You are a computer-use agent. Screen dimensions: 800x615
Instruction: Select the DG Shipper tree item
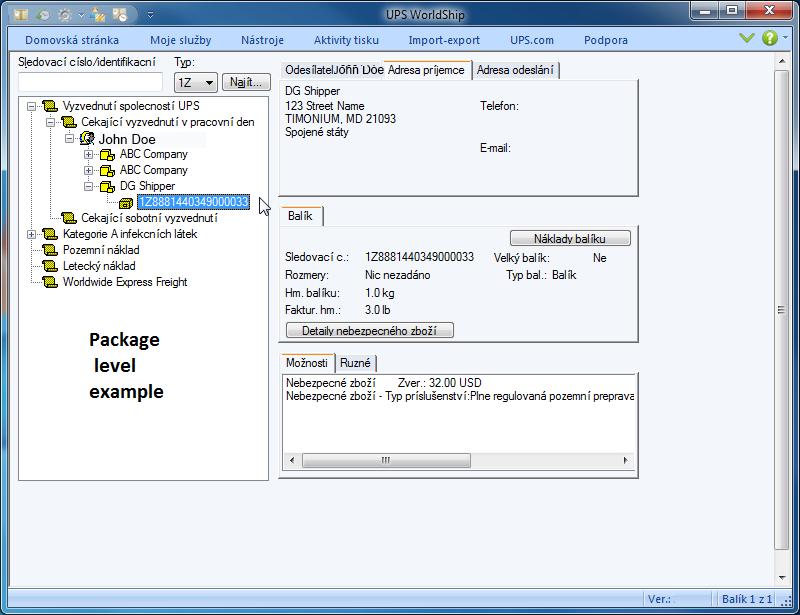[x=147, y=186]
